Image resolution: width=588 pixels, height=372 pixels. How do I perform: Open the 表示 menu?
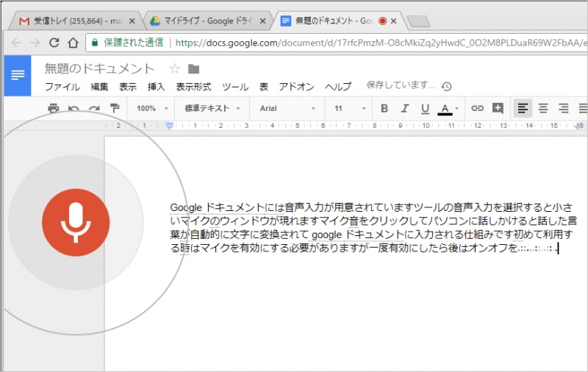click(x=128, y=87)
